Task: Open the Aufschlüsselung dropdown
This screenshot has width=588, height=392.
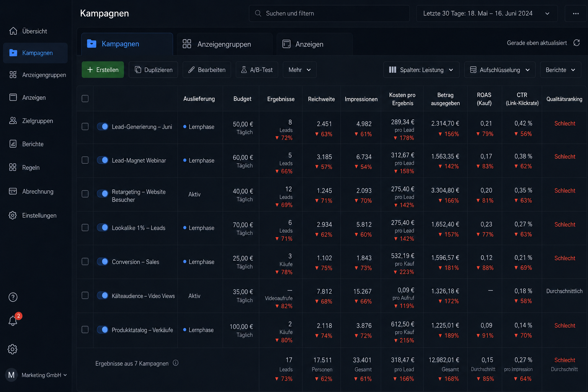Action: (500, 70)
